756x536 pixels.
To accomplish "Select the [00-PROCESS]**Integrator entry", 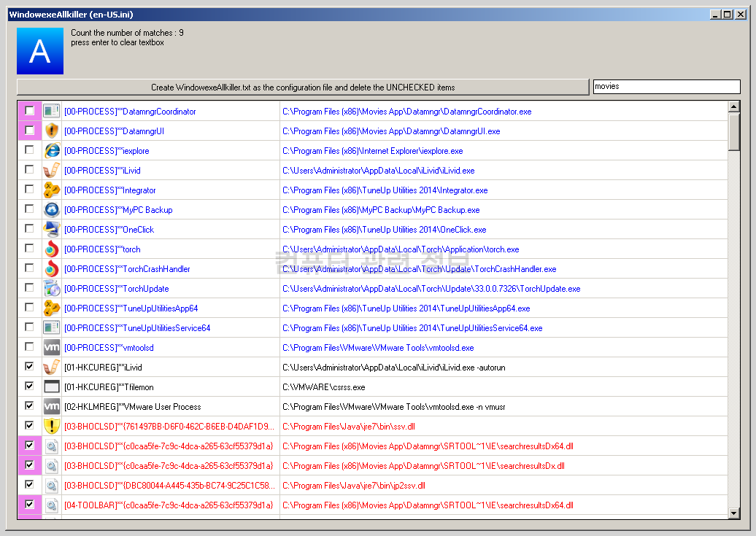I will click(x=110, y=190).
